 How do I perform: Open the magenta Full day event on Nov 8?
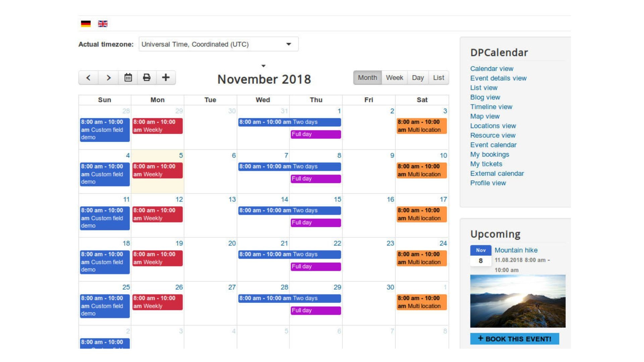(316, 179)
